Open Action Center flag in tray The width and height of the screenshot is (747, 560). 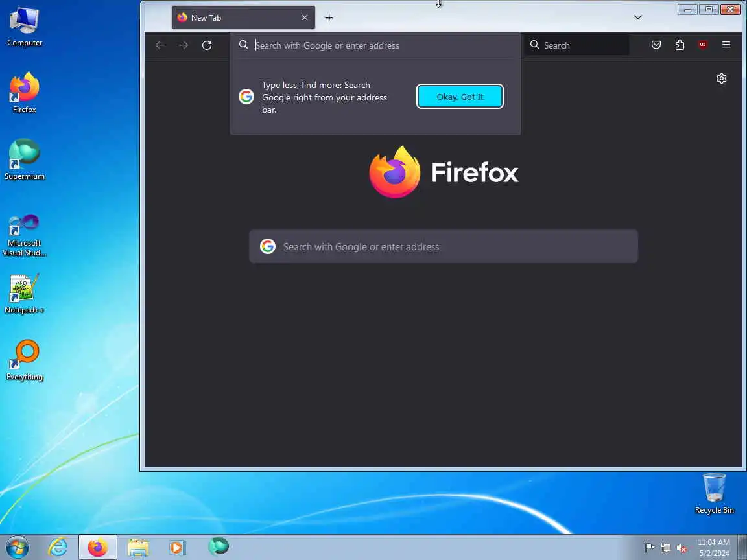[x=649, y=548]
